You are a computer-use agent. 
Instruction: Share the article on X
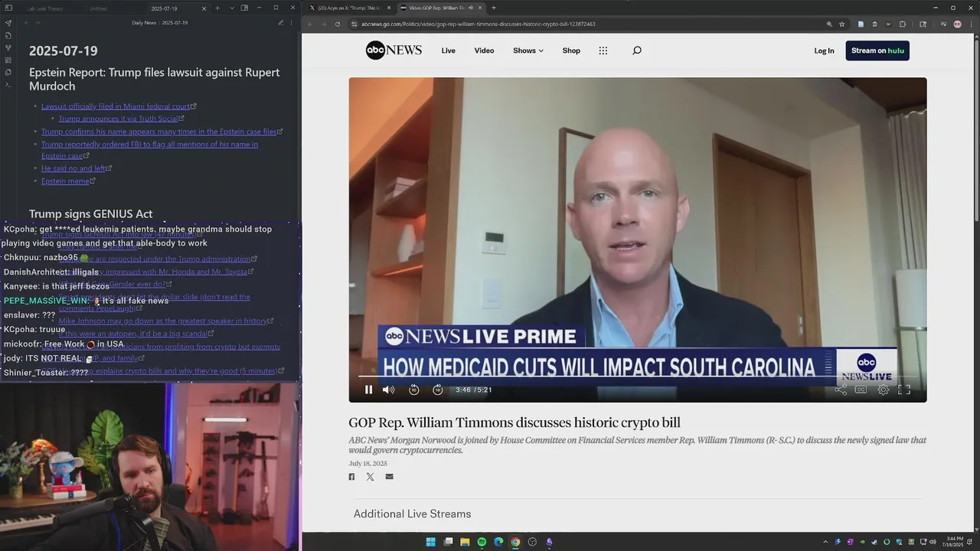(x=370, y=477)
